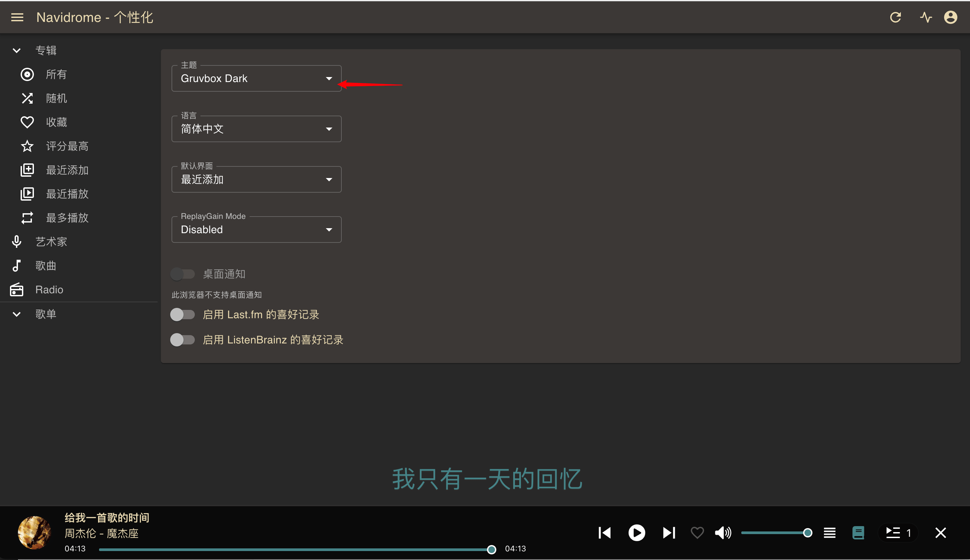The image size is (970, 560).
Task: Select 评分最高 menu item
Action: click(67, 146)
